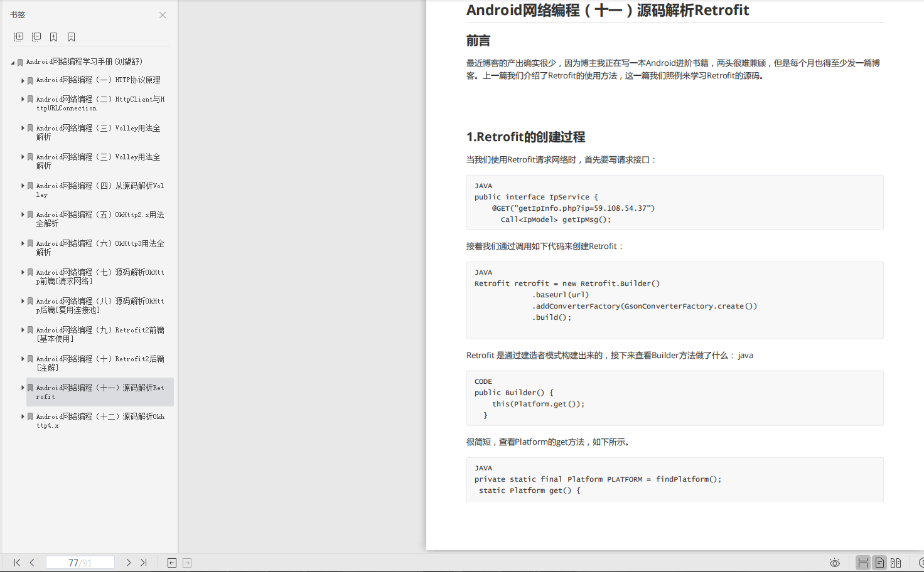Open bookmark (二)HttpClient与HttpURLConnection
The image size is (924, 572).
pyautogui.click(x=100, y=103)
